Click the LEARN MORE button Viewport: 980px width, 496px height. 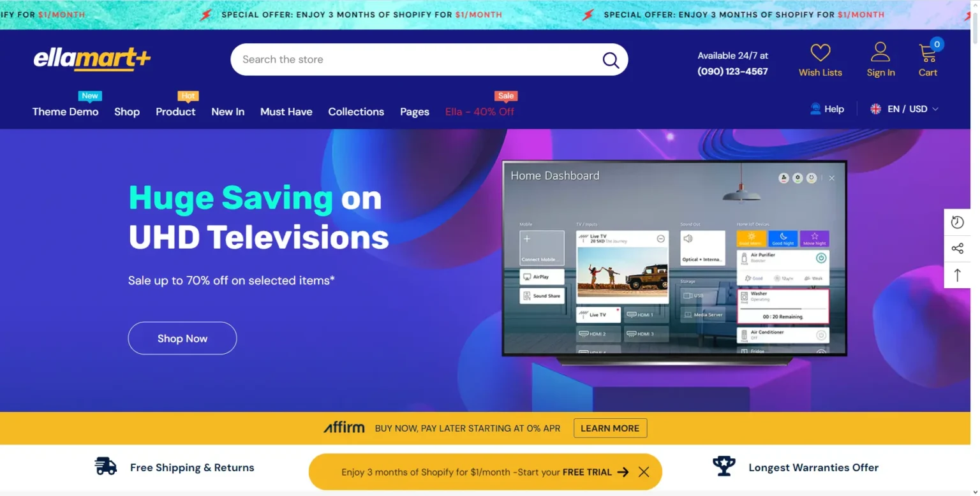click(610, 428)
